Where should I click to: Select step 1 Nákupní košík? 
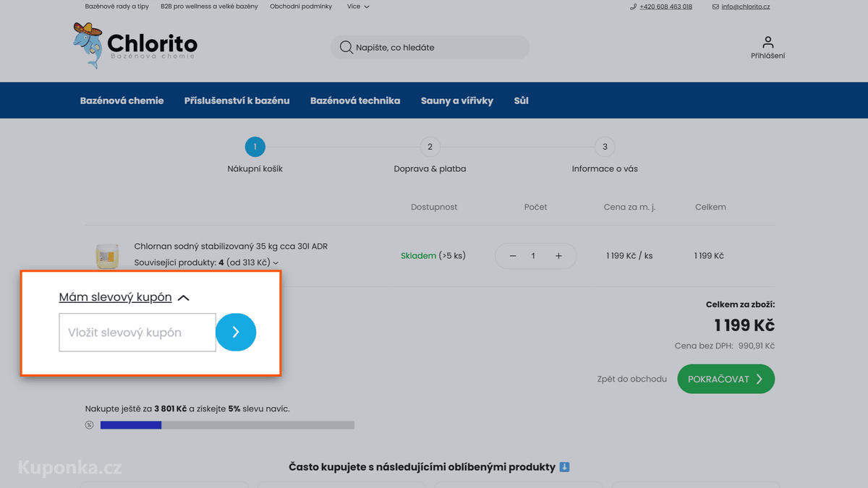coord(255,155)
